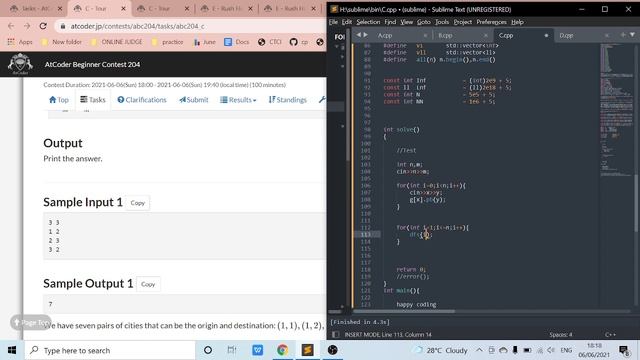The image size is (640, 360).
Task: Open Sublime Text from taskbar
Action: (x=307, y=350)
